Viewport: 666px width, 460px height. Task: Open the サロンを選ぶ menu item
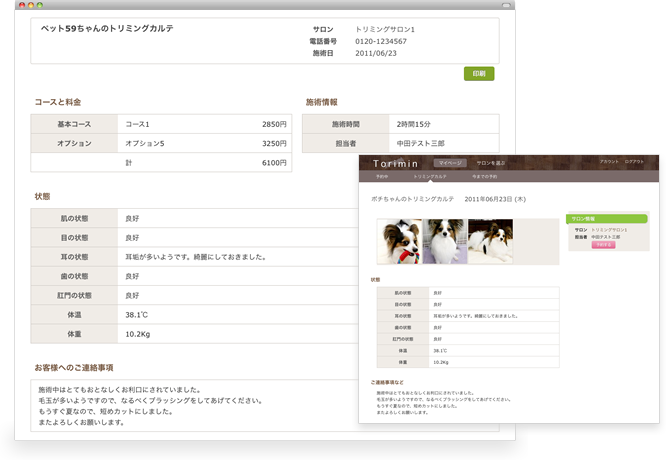tap(490, 162)
